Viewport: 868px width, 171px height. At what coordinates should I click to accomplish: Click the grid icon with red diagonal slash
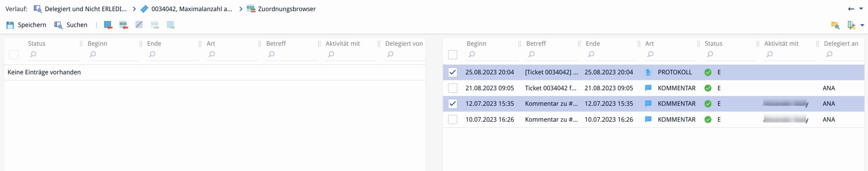click(139, 25)
